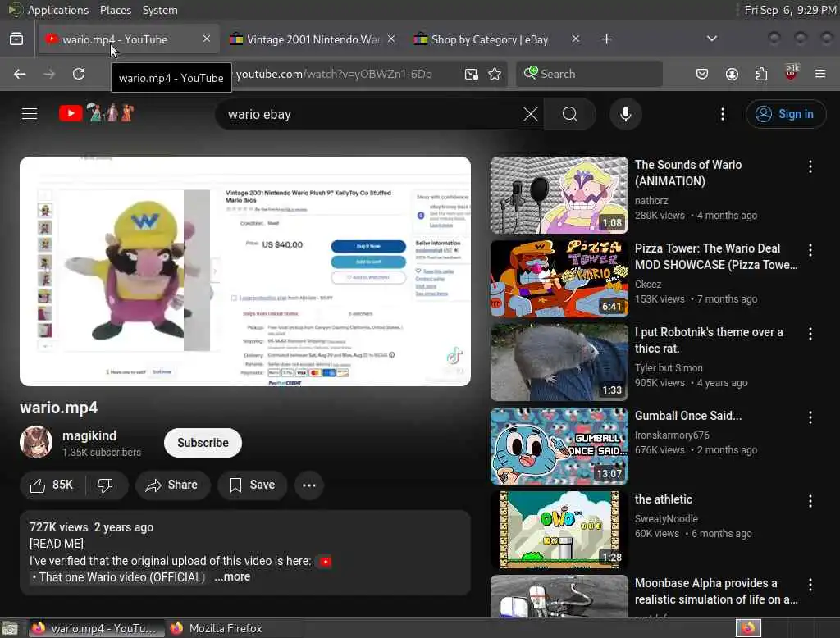
Task: Open the YouTube hamburger guide menu
Action: coord(30,113)
